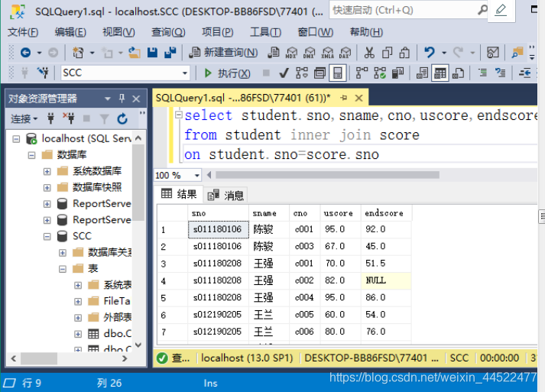Screen dimensions: 545x392
Task: Click the DAX query icon
Action: 345,53
